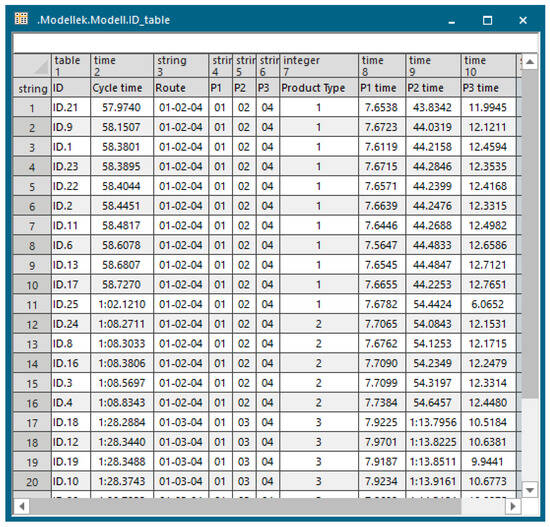550x527 pixels.
Task: Click the horizontal scrollbar right arrow
Action: point(513,506)
